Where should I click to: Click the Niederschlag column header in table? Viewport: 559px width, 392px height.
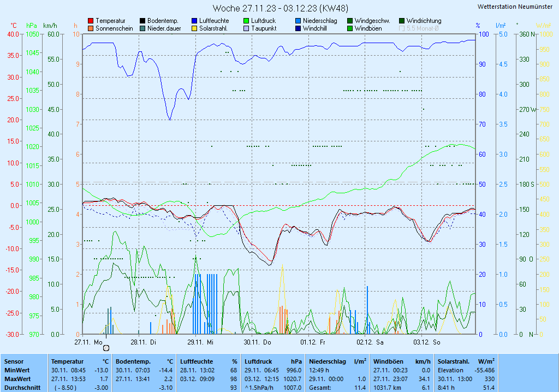[x=328, y=361]
